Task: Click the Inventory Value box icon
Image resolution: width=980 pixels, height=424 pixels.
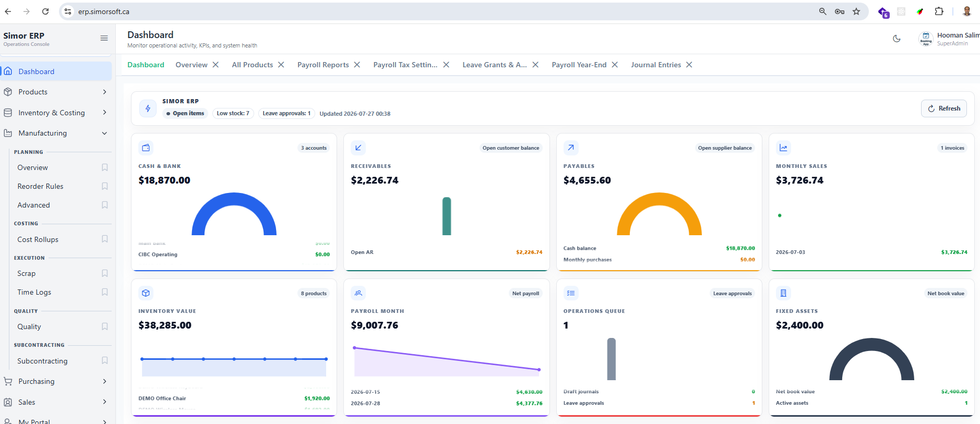Action: [146, 293]
